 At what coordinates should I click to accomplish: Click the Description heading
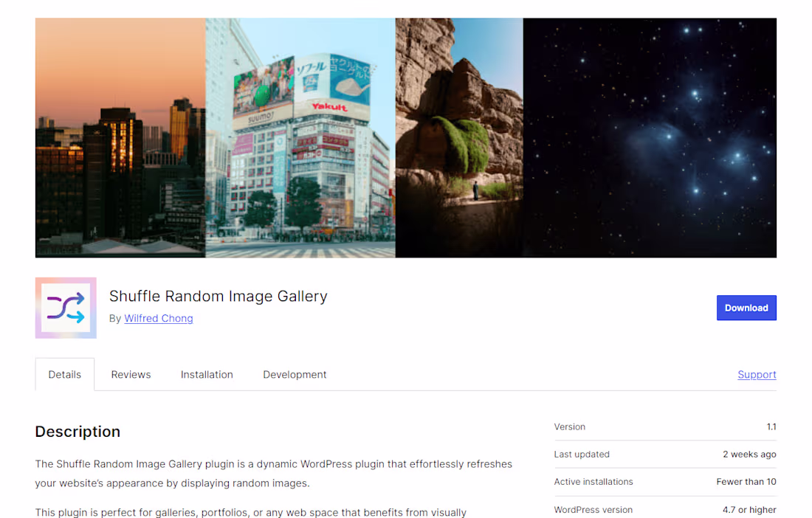click(x=78, y=432)
